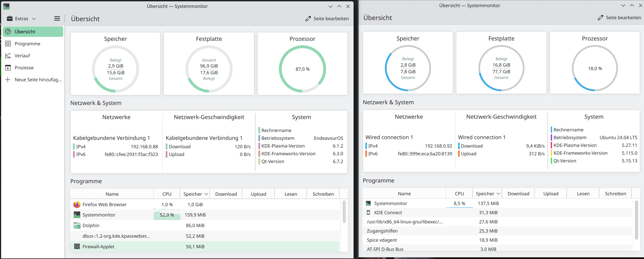Sort by Speicher column in right window
The width and height of the screenshot is (644, 259).
(488, 194)
